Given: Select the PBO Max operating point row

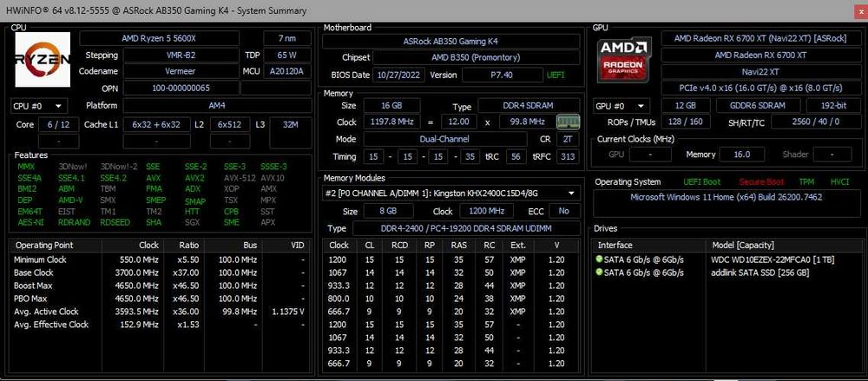Looking at the screenshot, I should click(160, 299).
